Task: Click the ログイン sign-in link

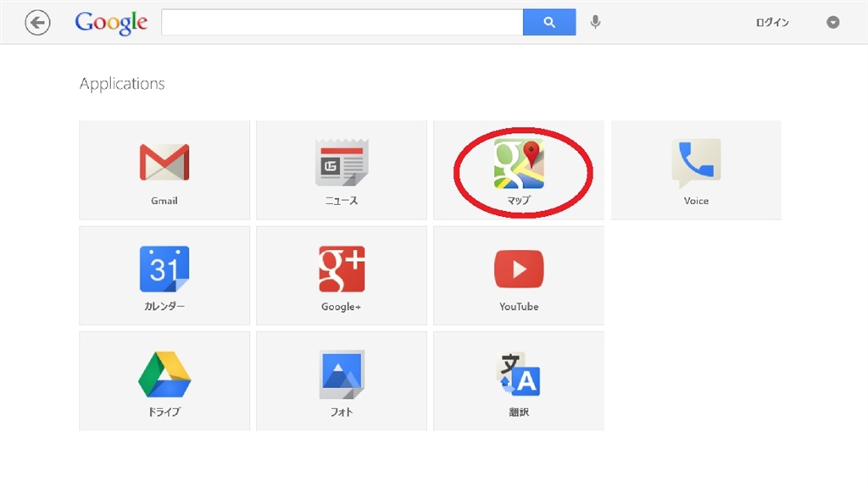Action: [772, 22]
